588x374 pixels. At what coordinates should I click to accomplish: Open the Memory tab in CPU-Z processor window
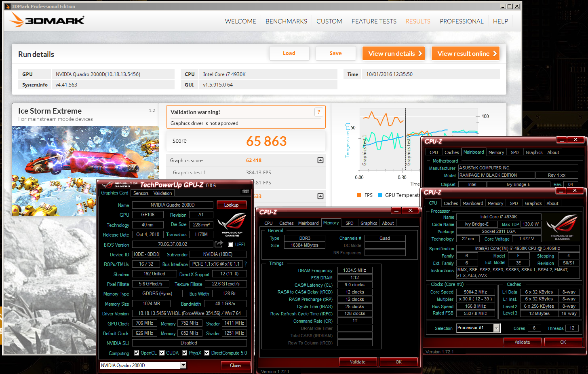[495, 203]
